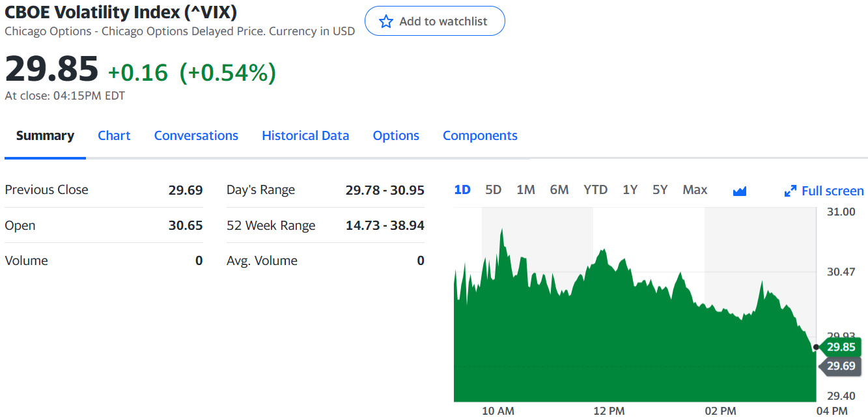This screenshot has height=420, width=868.
Task: Click the 52 Week Range value 14.73 - 38.94
Action: tap(385, 225)
